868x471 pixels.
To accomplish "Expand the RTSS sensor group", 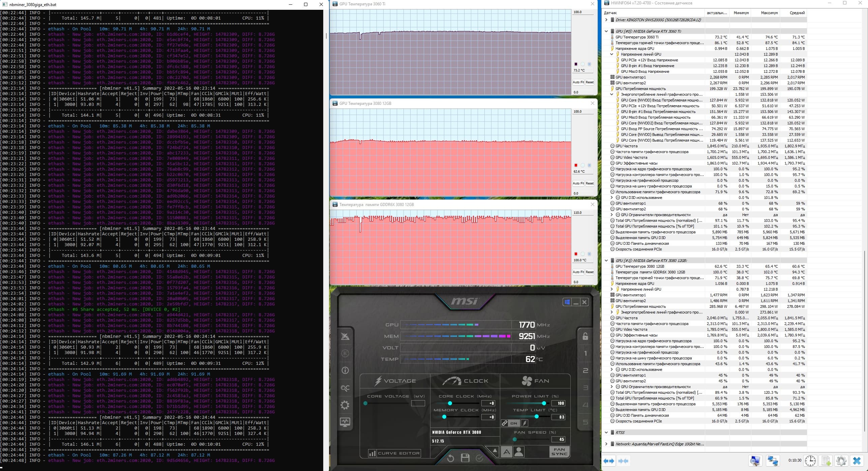I will pos(606,433).
